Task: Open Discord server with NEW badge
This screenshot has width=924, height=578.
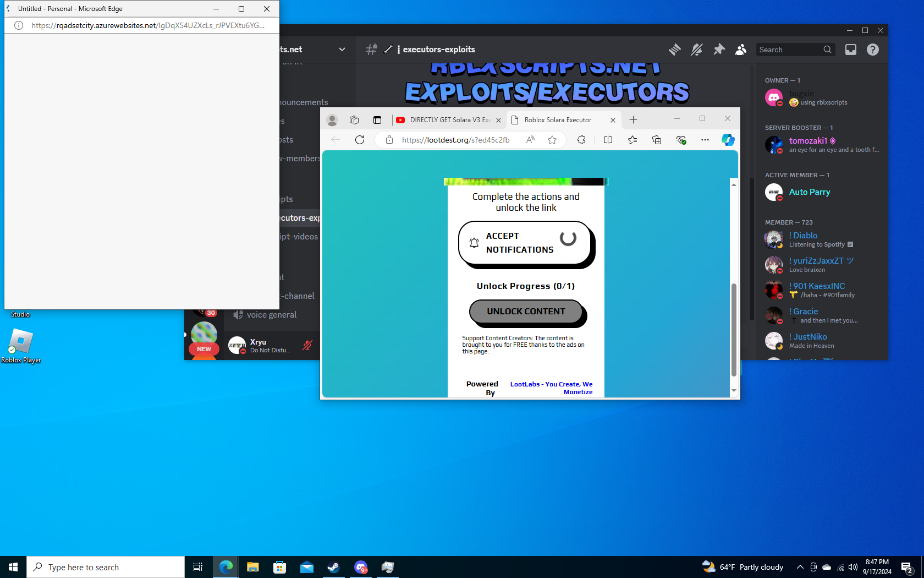Action: 204,339
